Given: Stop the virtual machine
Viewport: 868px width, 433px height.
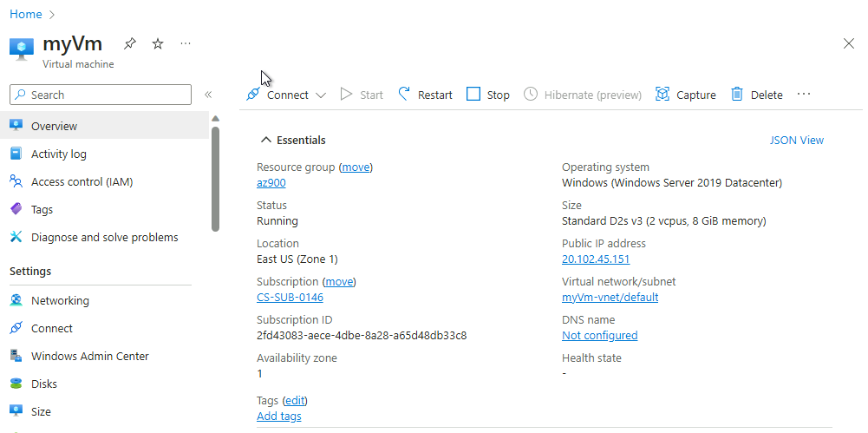Looking at the screenshot, I should (x=488, y=95).
